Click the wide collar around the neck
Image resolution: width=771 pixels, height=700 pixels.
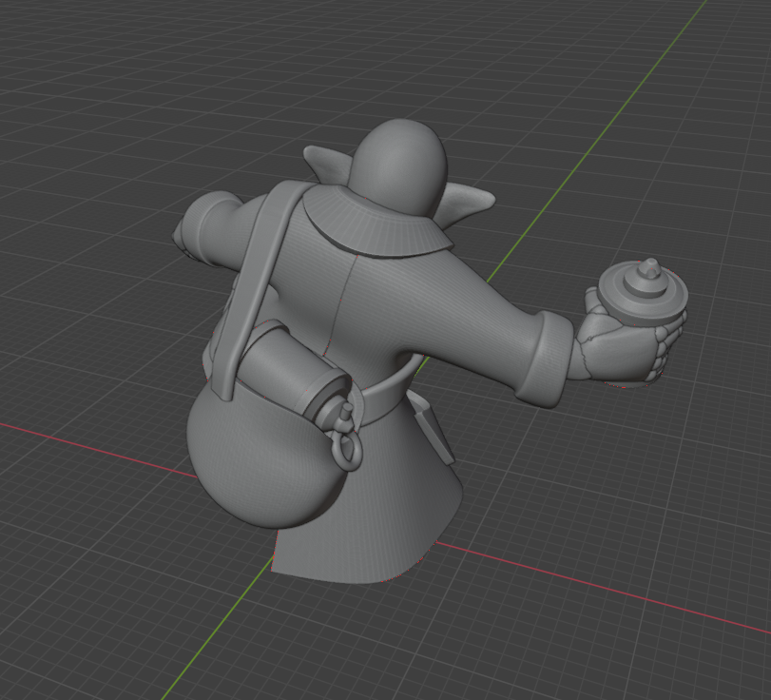coord(380,229)
